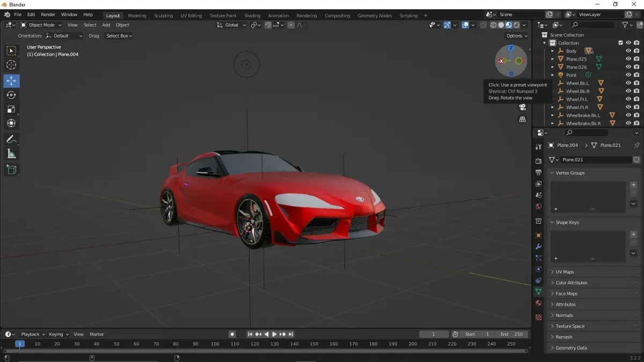Collapse the Vertex Groups panel
The width and height of the screenshot is (644, 362).
pyautogui.click(x=594, y=173)
